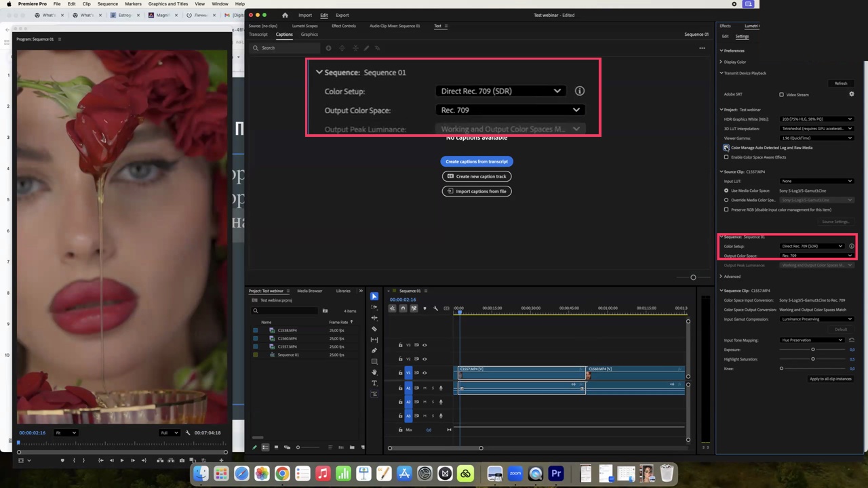Check Enable Color Space Aware Effects
Viewport: 868px width, 488px height.
tap(726, 157)
